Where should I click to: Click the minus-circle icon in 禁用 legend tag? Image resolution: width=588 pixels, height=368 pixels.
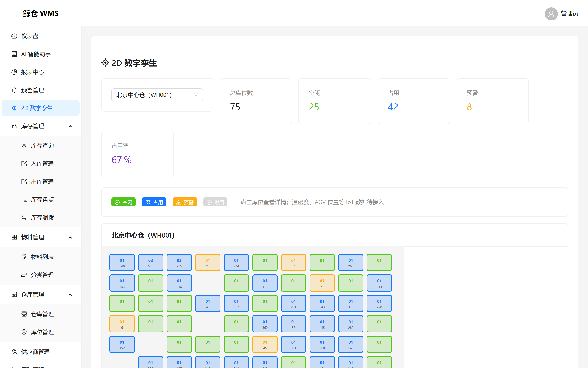pyautogui.click(x=209, y=202)
